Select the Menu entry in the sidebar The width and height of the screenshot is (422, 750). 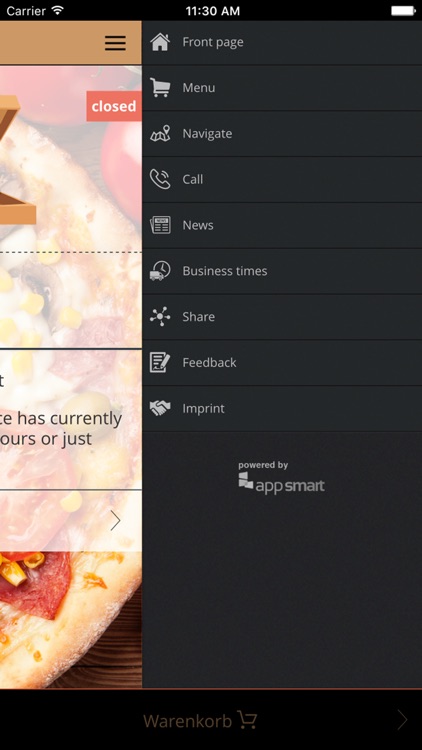(282, 88)
